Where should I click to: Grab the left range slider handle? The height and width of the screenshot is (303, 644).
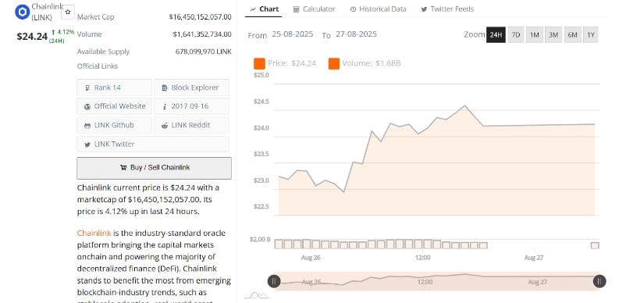(x=274, y=281)
